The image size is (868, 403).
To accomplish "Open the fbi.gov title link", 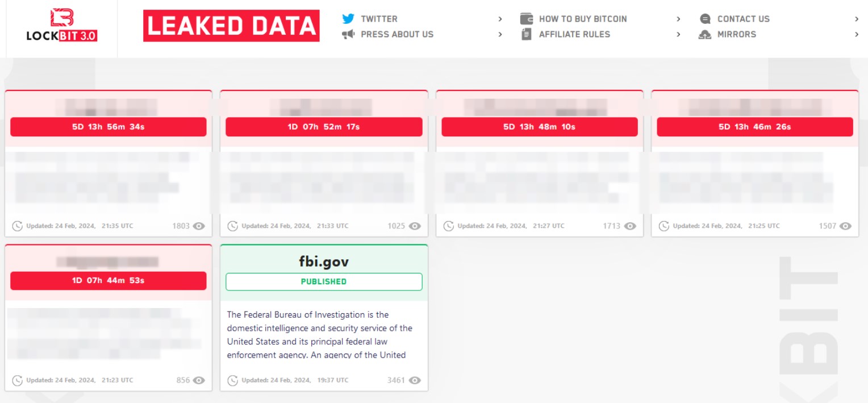I will 324,261.
